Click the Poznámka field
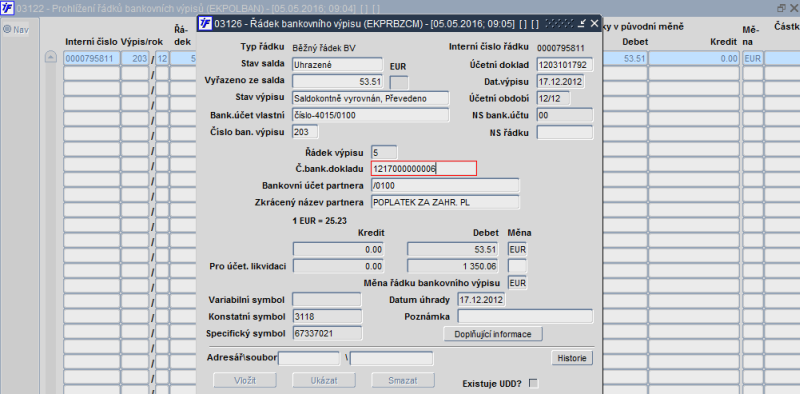This screenshot has height=394, width=800. tap(526, 316)
